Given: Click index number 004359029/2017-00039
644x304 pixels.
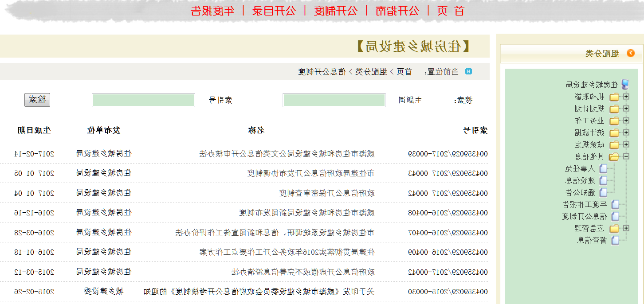Looking at the screenshot, I should click(448, 154).
